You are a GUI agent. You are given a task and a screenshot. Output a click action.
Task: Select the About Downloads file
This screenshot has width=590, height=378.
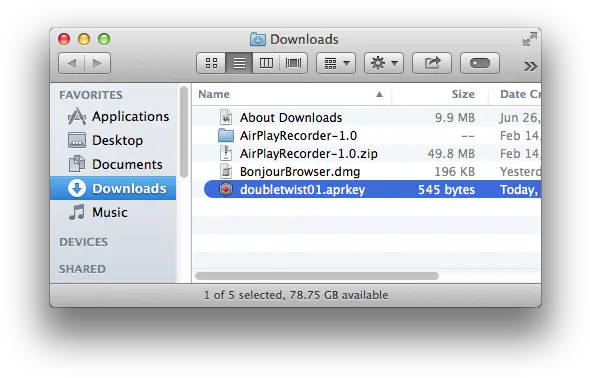coord(367,117)
